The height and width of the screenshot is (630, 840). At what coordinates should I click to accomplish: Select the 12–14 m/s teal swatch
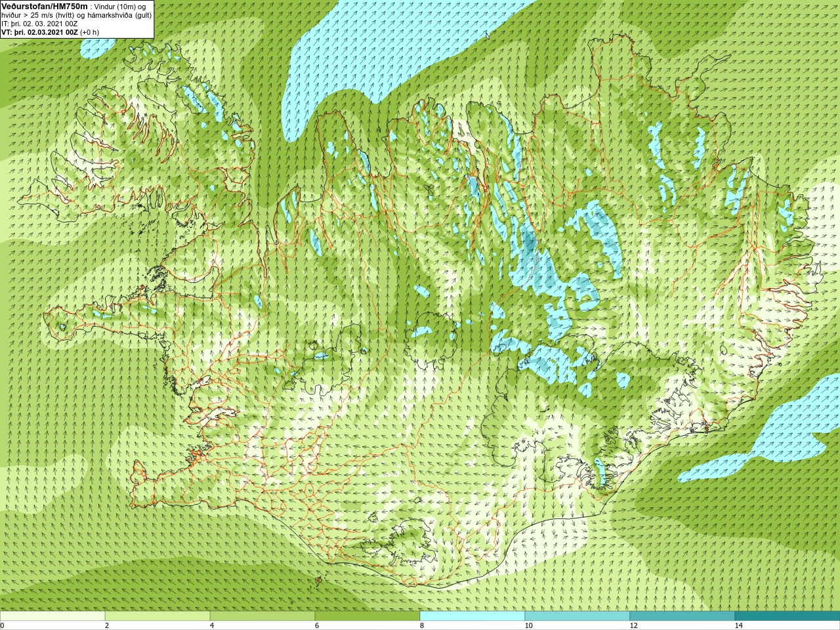682,616
